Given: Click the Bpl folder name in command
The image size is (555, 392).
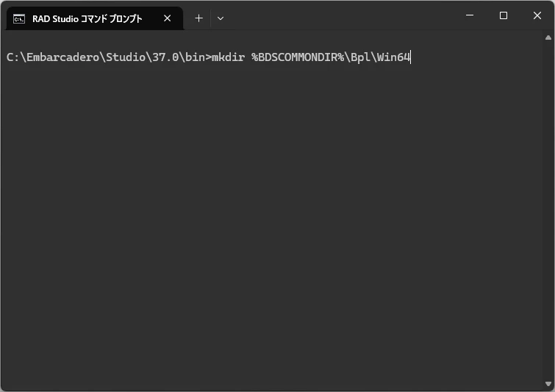Looking at the screenshot, I should click(x=360, y=57).
